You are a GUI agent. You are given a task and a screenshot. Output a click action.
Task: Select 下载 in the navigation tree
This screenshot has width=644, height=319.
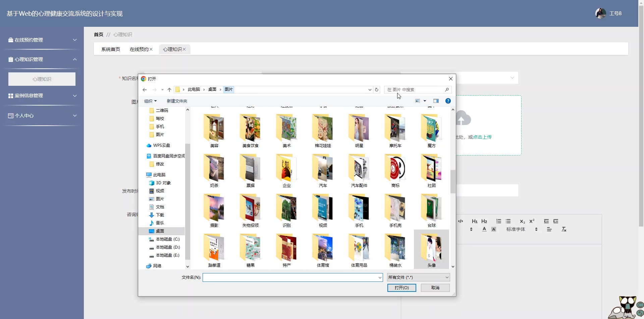point(160,215)
